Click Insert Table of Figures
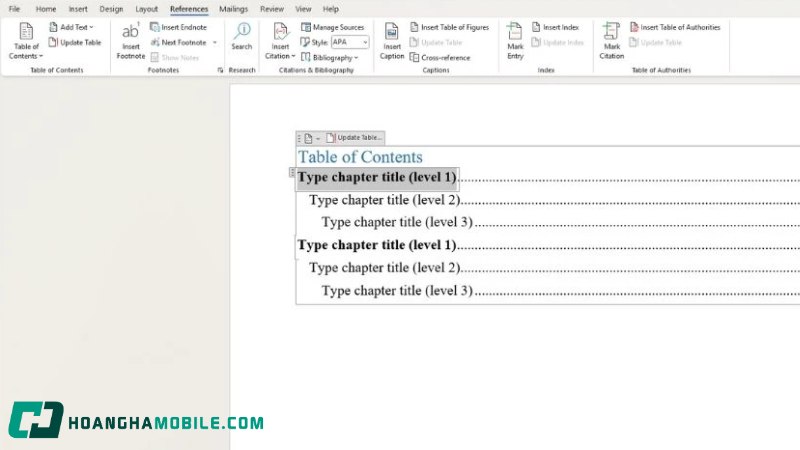The width and height of the screenshot is (800, 450). (449, 27)
